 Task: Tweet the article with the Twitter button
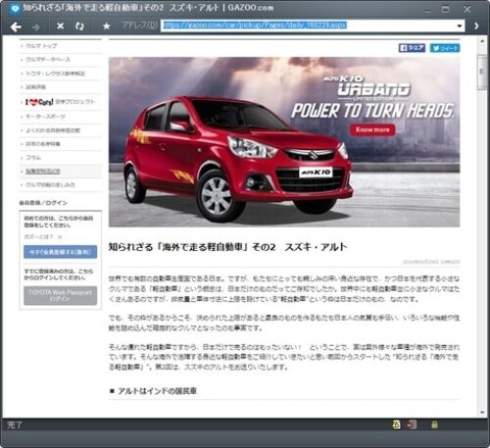[445, 48]
